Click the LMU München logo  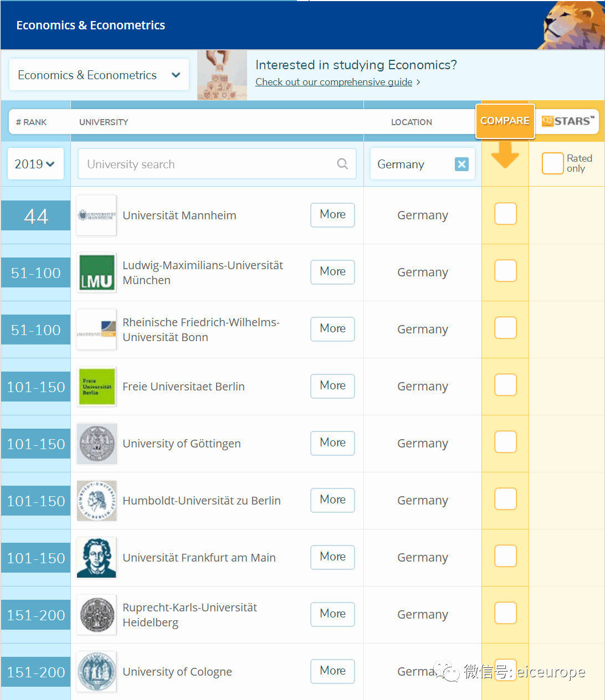(97, 272)
